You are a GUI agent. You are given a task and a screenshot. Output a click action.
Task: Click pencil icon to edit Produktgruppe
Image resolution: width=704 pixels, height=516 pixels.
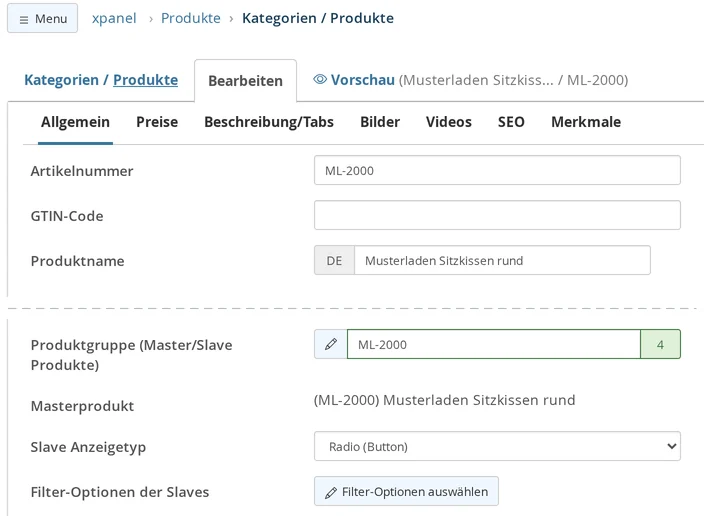pos(331,344)
